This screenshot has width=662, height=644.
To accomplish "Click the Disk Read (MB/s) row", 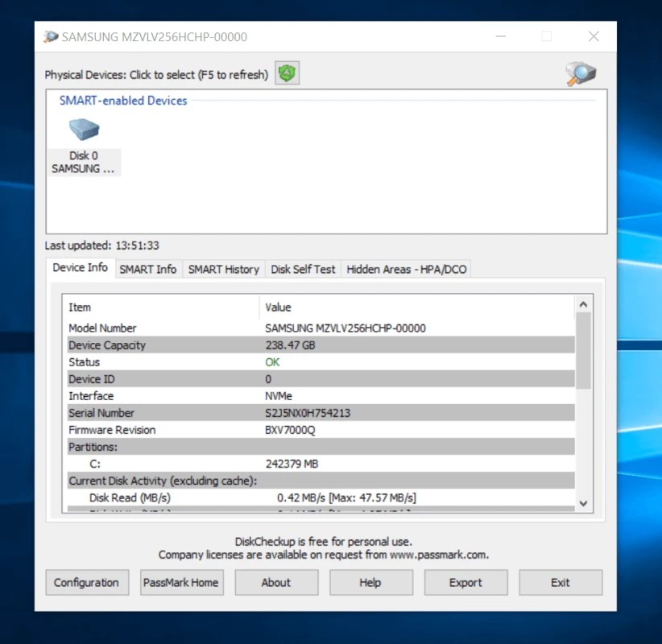I will coord(321,497).
